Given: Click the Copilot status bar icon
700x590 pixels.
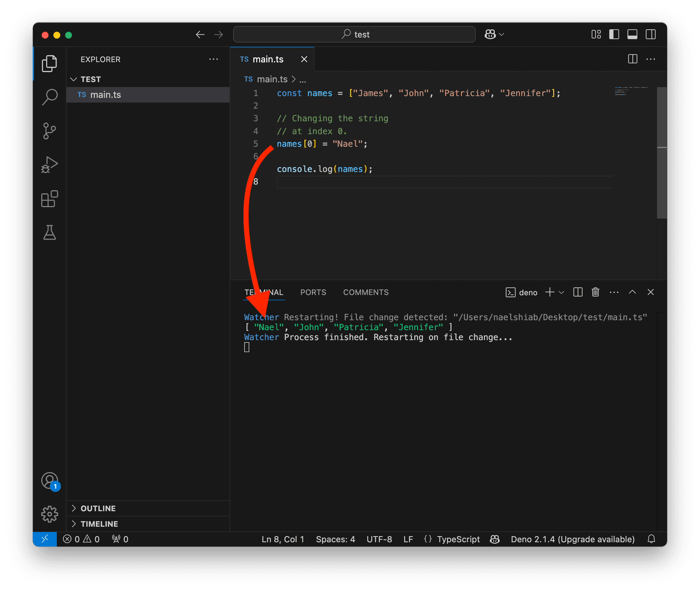Looking at the screenshot, I should tap(495, 539).
